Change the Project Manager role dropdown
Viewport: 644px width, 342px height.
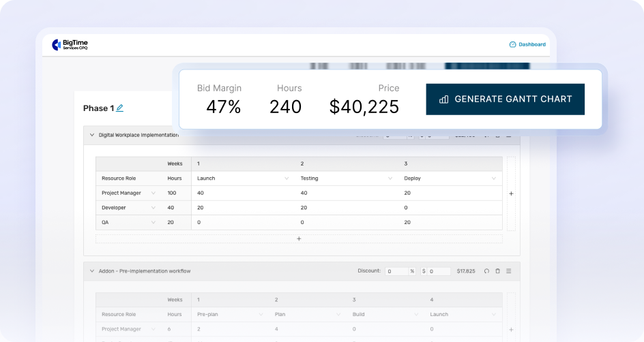click(154, 193)
